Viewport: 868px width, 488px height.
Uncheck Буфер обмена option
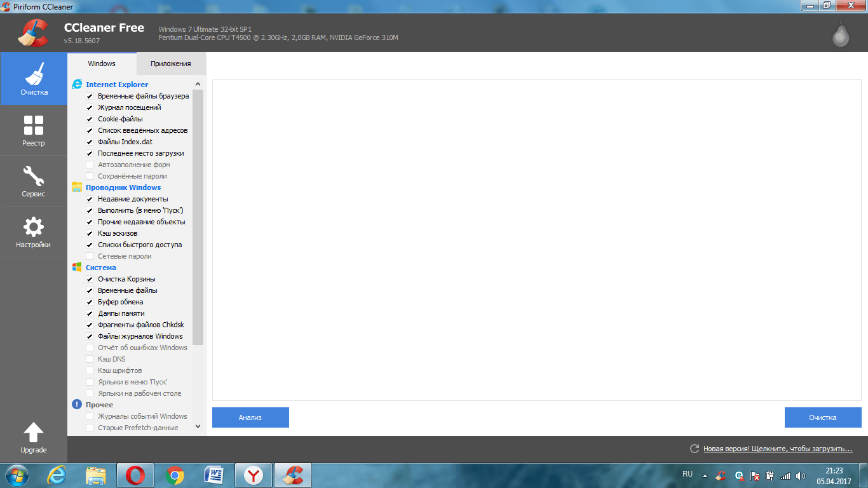[90, 302]
